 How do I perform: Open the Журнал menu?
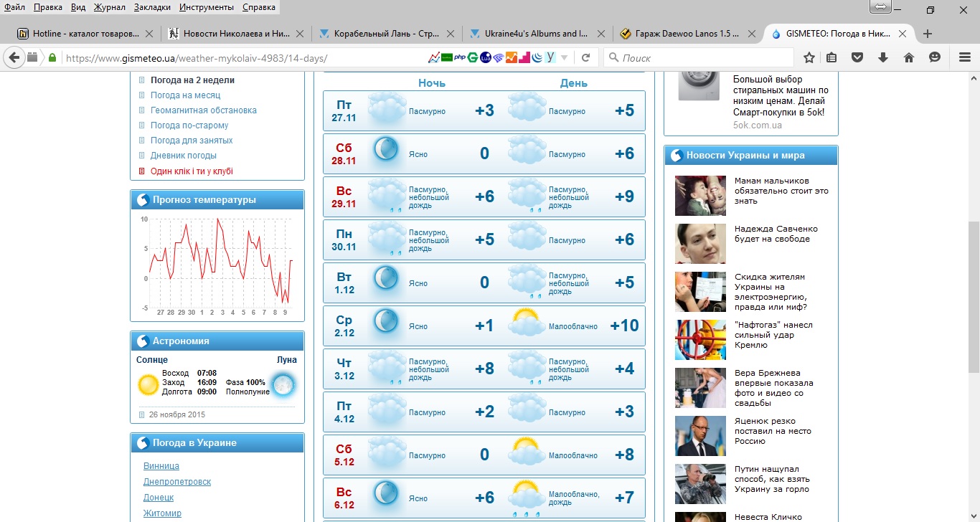[108, 7]
